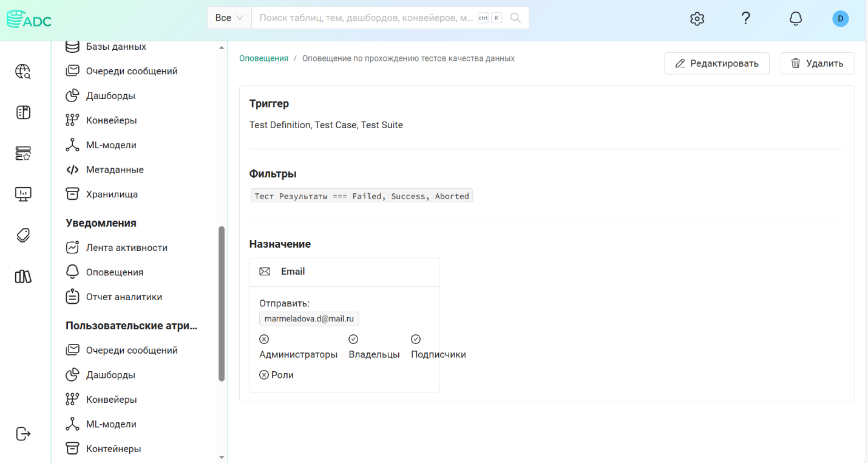868x463 pixels.
Task: Select Лента активности in sidebar
Action: pyautogui.click(x=126, y=247)
